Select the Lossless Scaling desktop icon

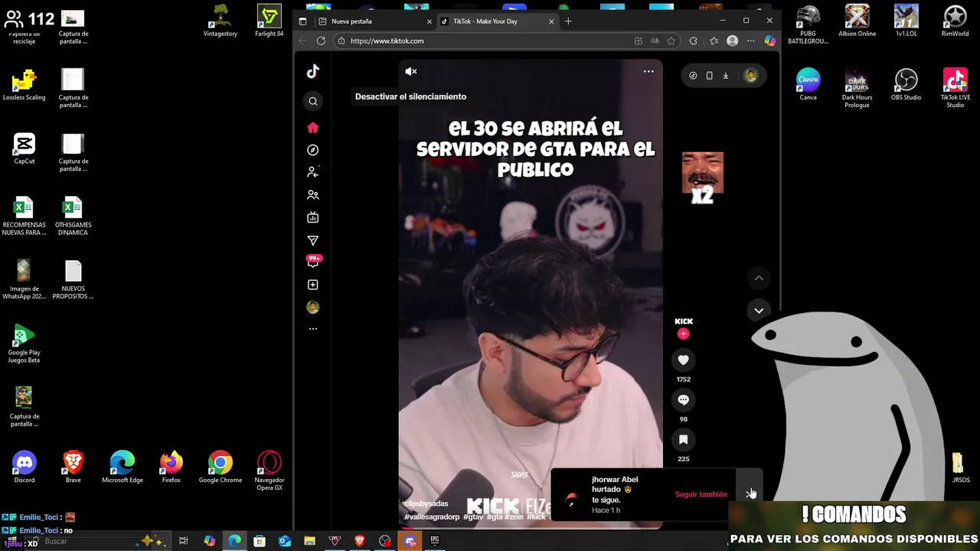pos(24,84)
